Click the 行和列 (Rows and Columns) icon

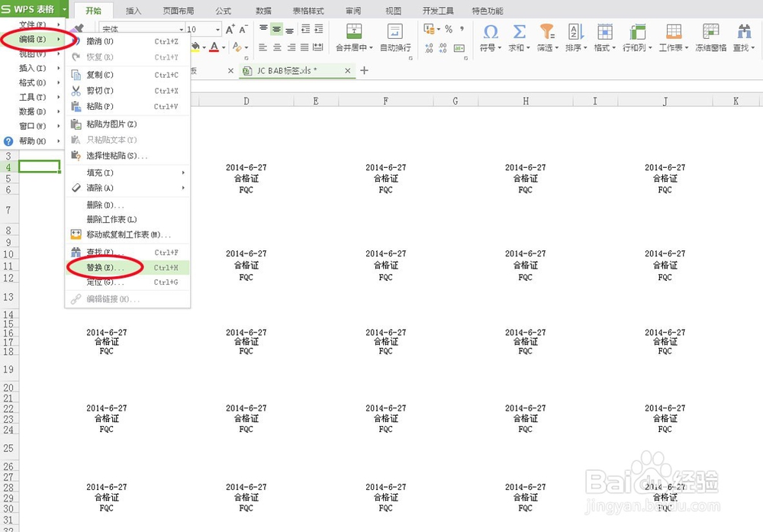point(637,31)
